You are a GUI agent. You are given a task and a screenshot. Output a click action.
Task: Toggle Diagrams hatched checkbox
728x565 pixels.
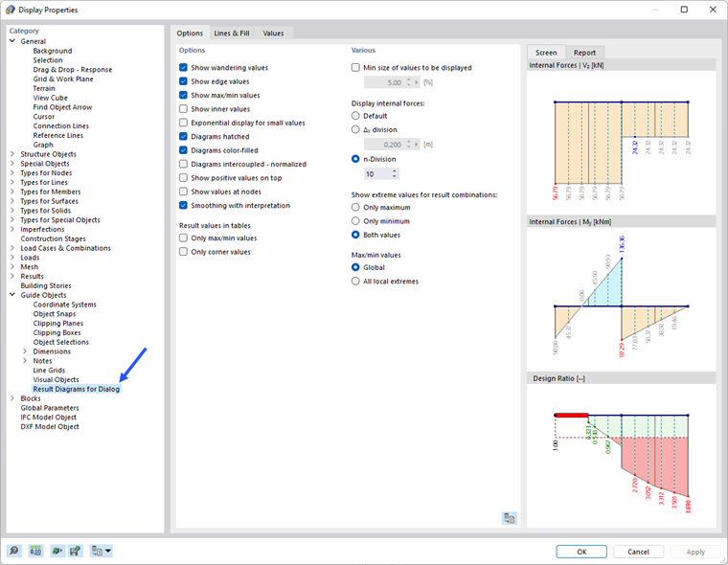pyautogui.click(x=183, y=137)
